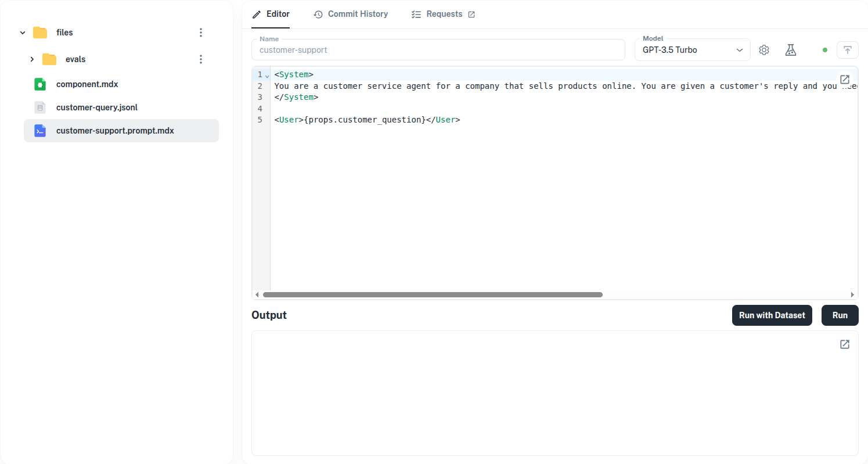Expand the Output panel in new window

tap(845, 344)
